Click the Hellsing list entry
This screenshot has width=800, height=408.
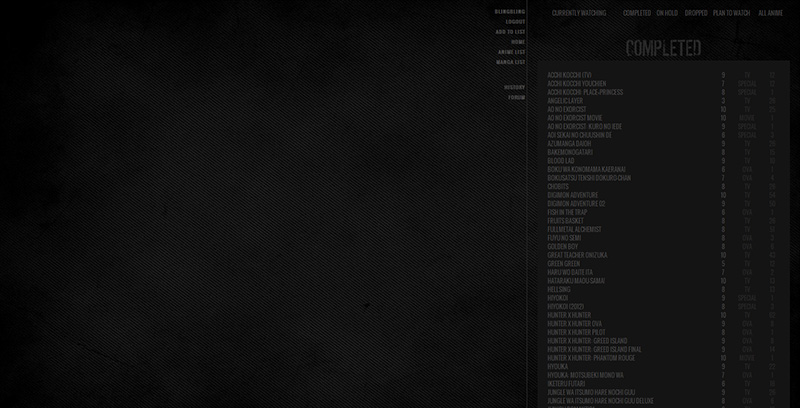tap(558, 289)
